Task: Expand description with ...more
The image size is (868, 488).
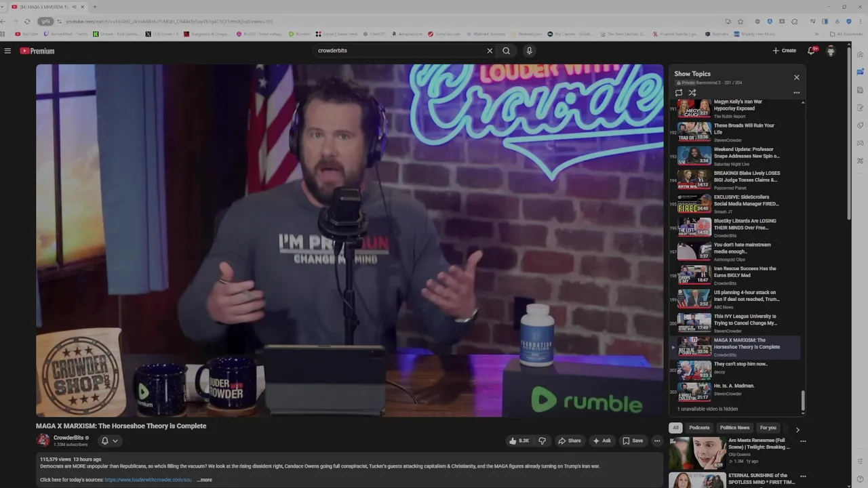Action: (x=205, y=480)
